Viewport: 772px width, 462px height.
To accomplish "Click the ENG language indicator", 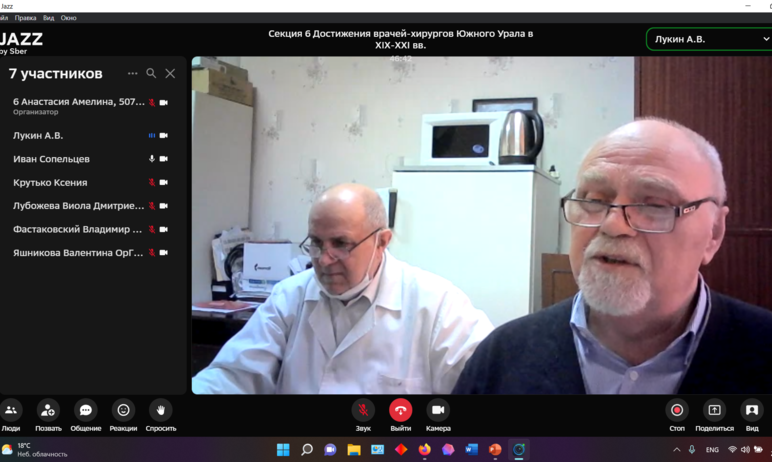I will (712, 450).
